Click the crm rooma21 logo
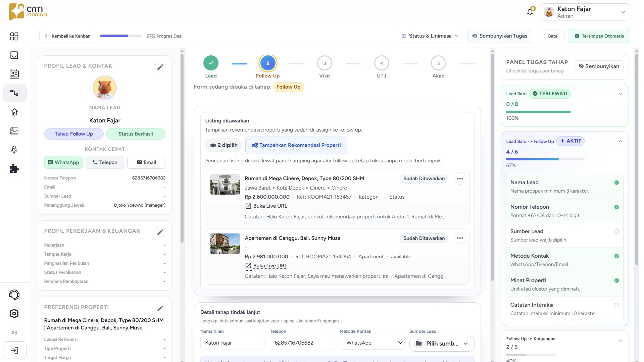This screenshot has width=644, height=362. point(28,12)
